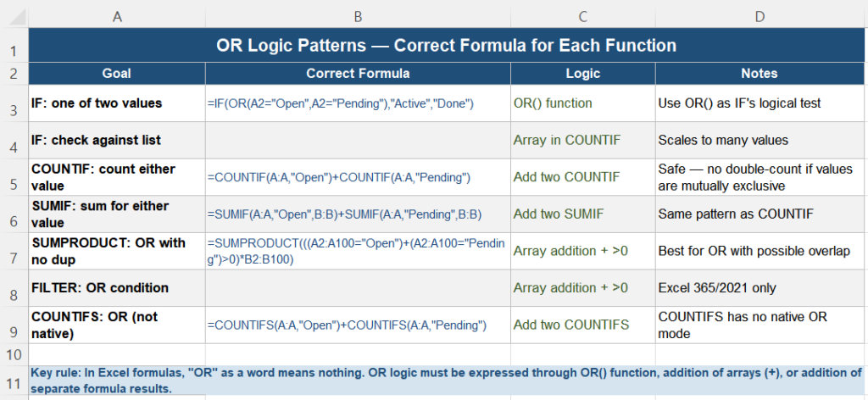Select the 'OR() function' cell
Image resolution: width=868 pixels, height=400 pixels.
[x=583, y=103]
